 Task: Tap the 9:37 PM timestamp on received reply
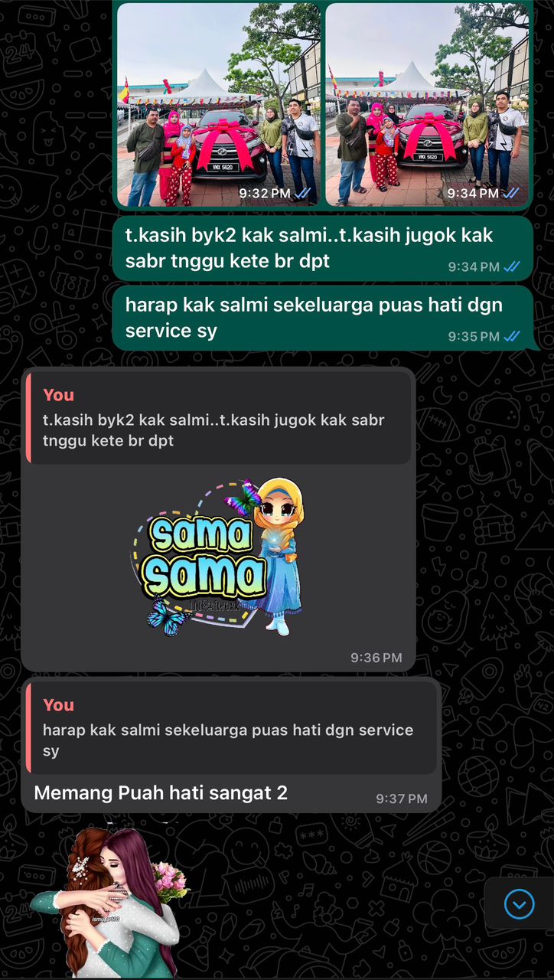402,799
